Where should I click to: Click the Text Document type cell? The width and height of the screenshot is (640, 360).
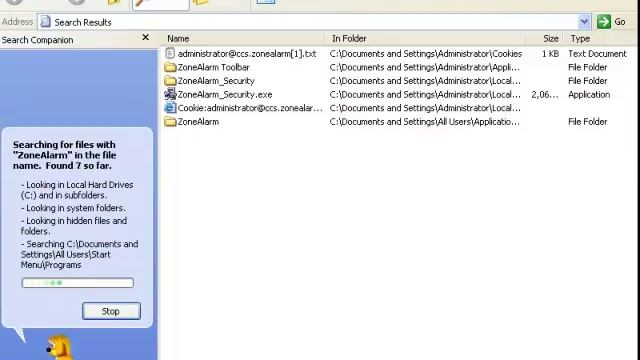pyautogui.click(x=597, y=53)
